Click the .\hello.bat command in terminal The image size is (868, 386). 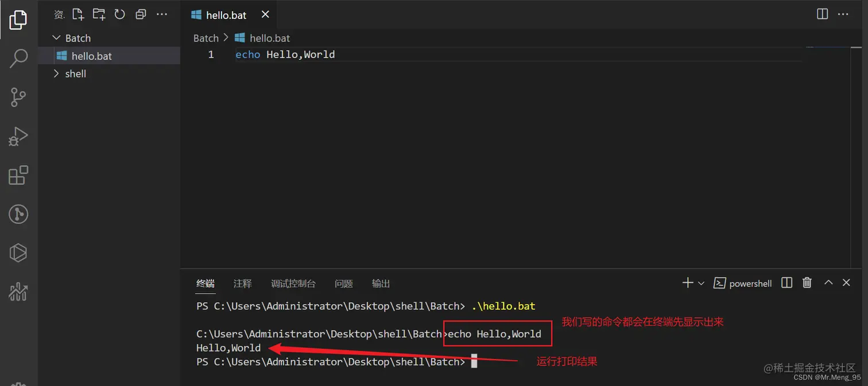point(503,306)
